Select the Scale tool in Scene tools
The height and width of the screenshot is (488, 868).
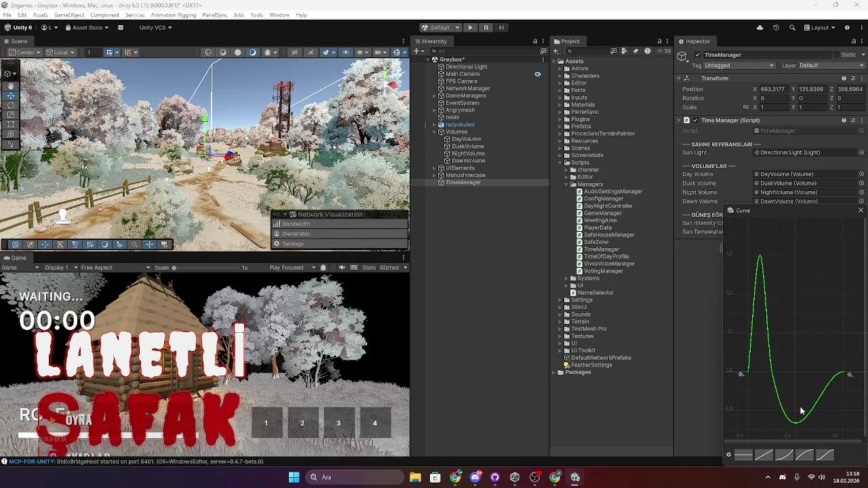tap(10, 115)
